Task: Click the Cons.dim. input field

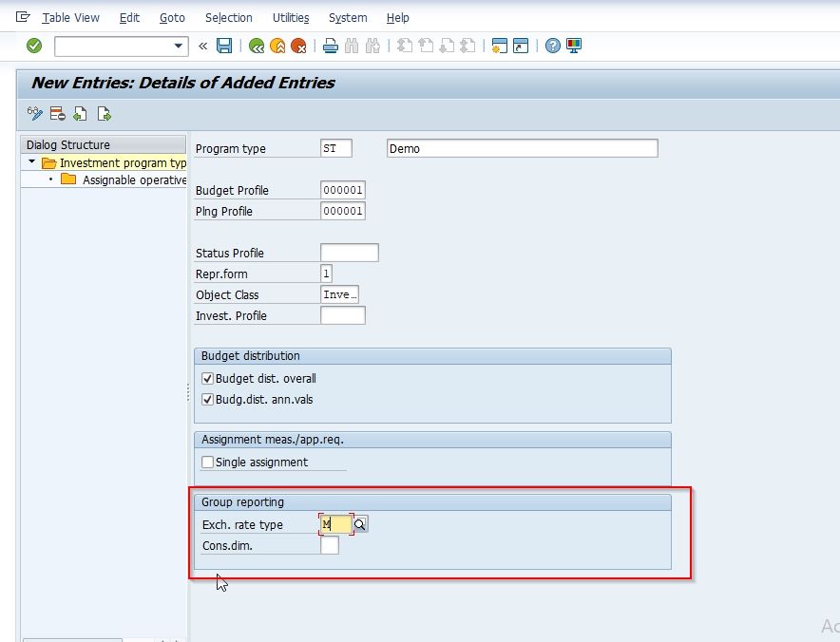Action: [x=330, y=546]
